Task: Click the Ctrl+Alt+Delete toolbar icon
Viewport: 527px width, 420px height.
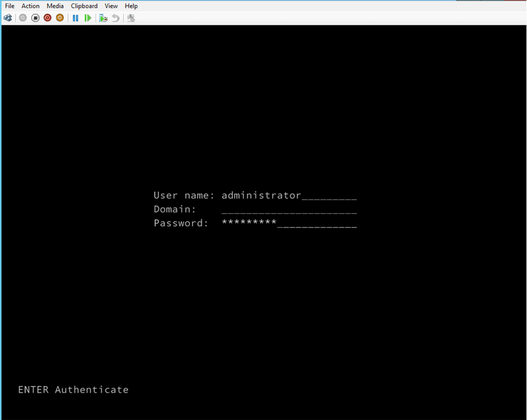Action: 8,18
